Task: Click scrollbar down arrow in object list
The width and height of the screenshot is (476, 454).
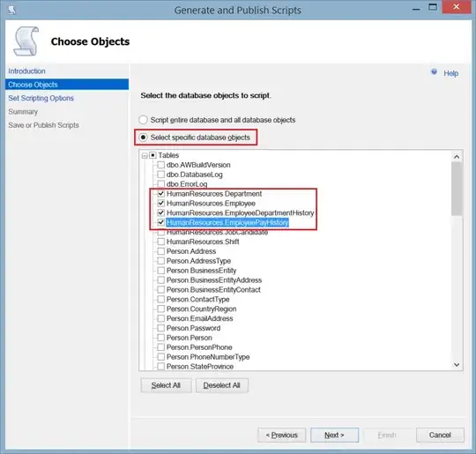Action: point(457,365)
